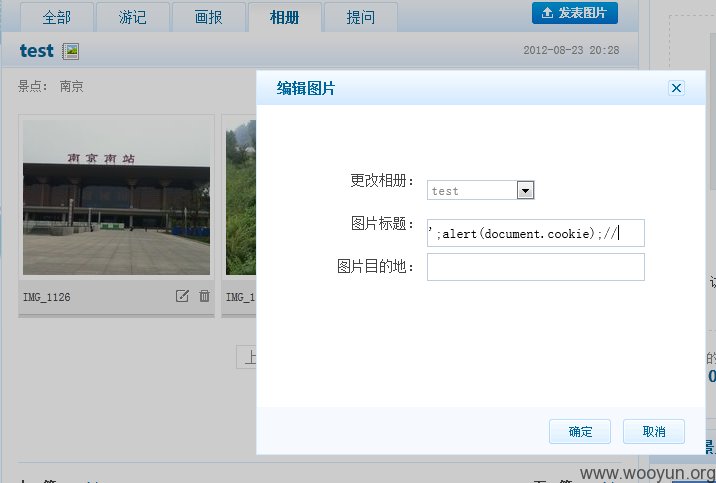Select the 相册 tab
The height and width of the screenshot is (483, 716).
point(284,17)
